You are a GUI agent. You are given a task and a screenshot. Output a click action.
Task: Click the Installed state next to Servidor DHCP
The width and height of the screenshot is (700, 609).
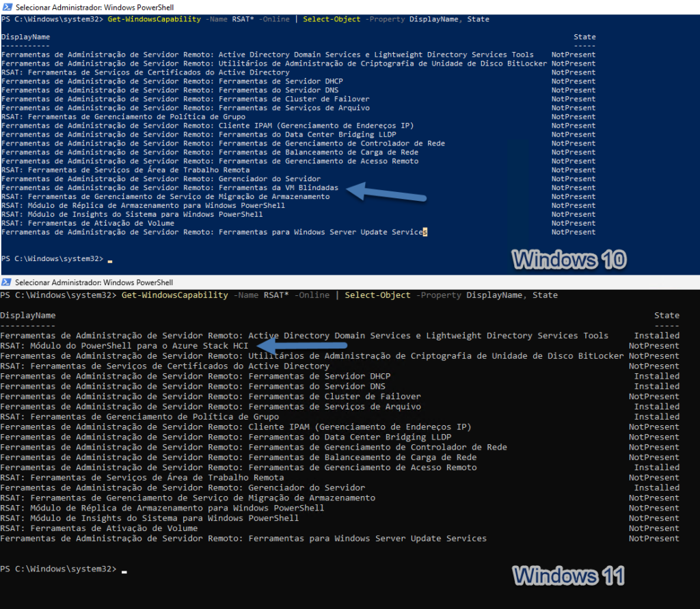(656, 375)
